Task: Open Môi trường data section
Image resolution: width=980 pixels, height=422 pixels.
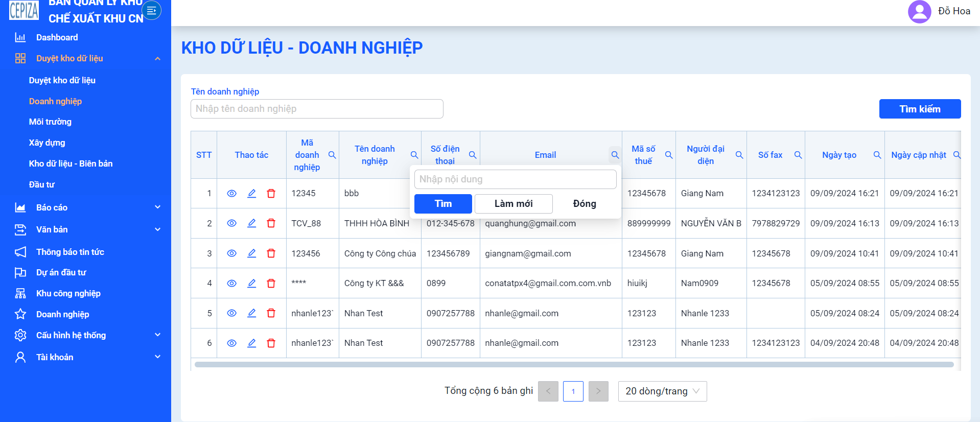Action: 50,122
